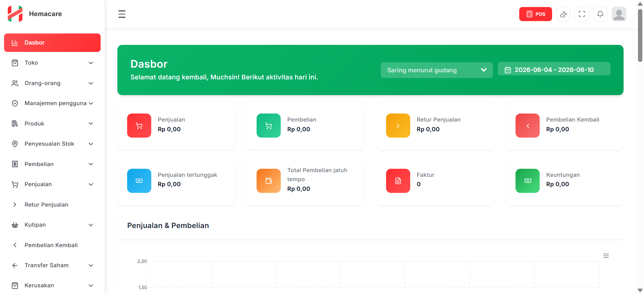Click the red Faktur document icon
The width and height of the screenshot is (644, 294).
point(398,181)
